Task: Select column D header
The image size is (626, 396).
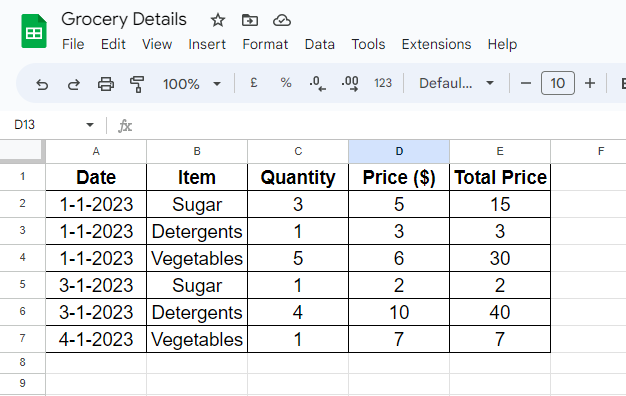Action: [x=399, y=151]
